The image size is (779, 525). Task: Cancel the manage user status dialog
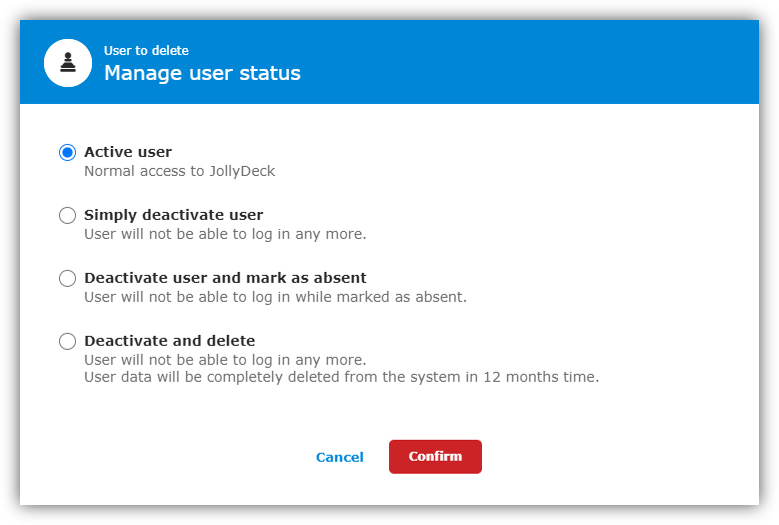[340, 457]
